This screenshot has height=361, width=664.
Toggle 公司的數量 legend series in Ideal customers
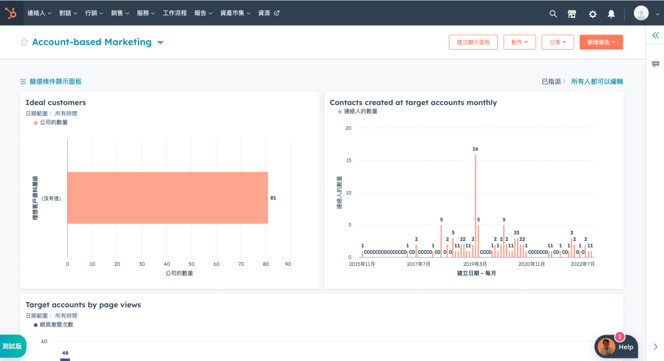click(x=50, y=122)
